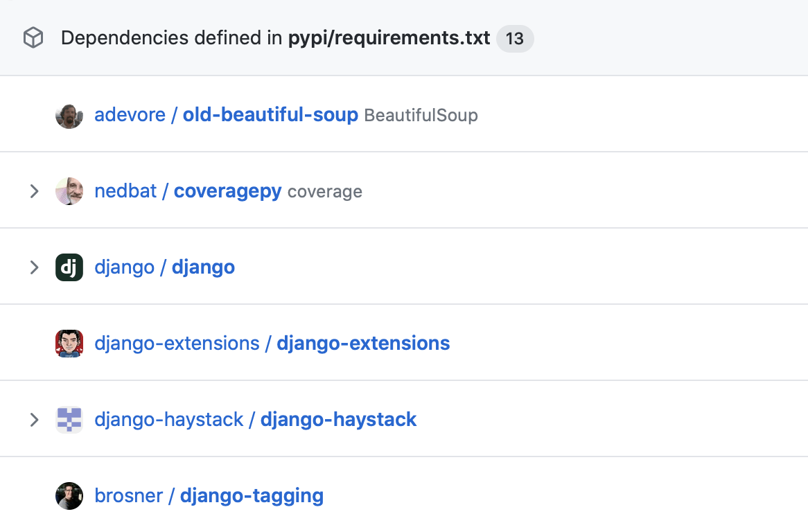
Task: Expand the nedbat coveragepy dependency row
Action: click(x=34, y=191)
